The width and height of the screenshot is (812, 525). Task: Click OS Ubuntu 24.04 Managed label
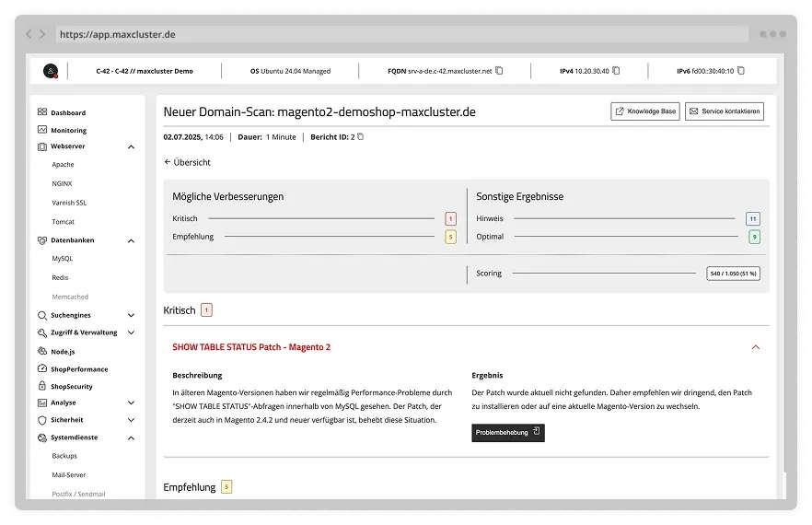(x=291, y=71)
